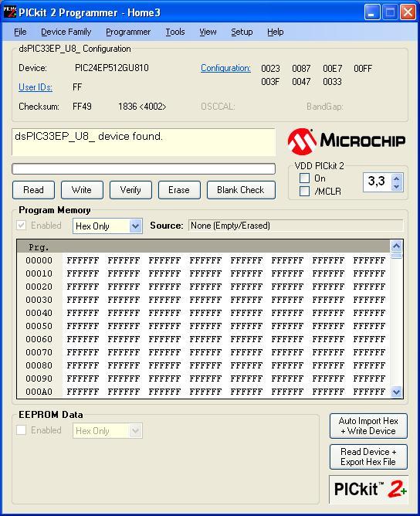Open the User IDs link
Screen dimensions: 420x516
point(36,87)
